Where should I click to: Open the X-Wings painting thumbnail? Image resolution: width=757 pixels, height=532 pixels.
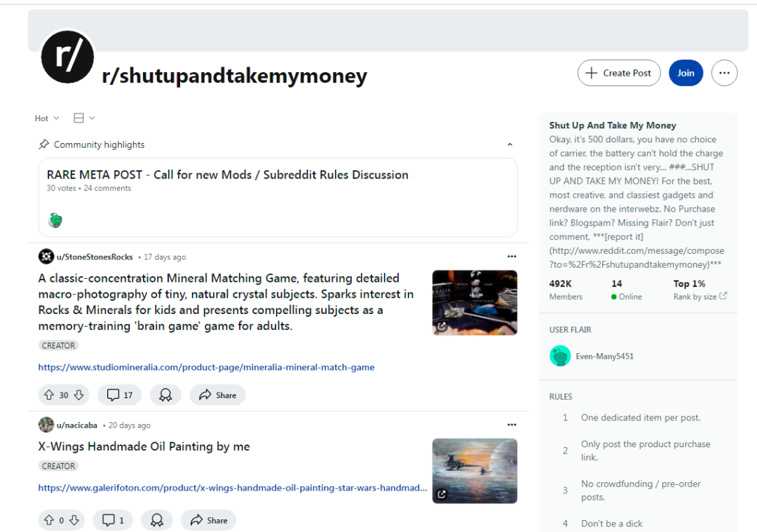point(475,471)
